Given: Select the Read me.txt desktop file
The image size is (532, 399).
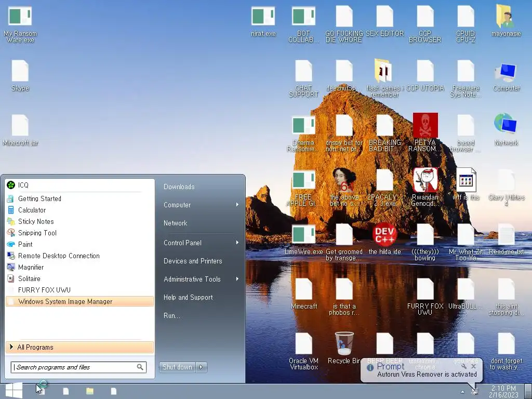Looking at the screenshot, I should point(506,239).
